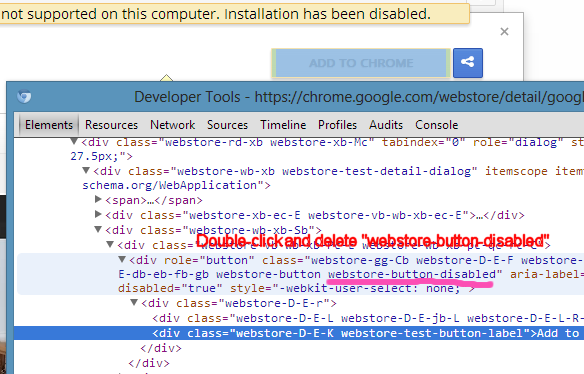Click the blue share icon button
584x374 pixels.
tap(468, 63)
